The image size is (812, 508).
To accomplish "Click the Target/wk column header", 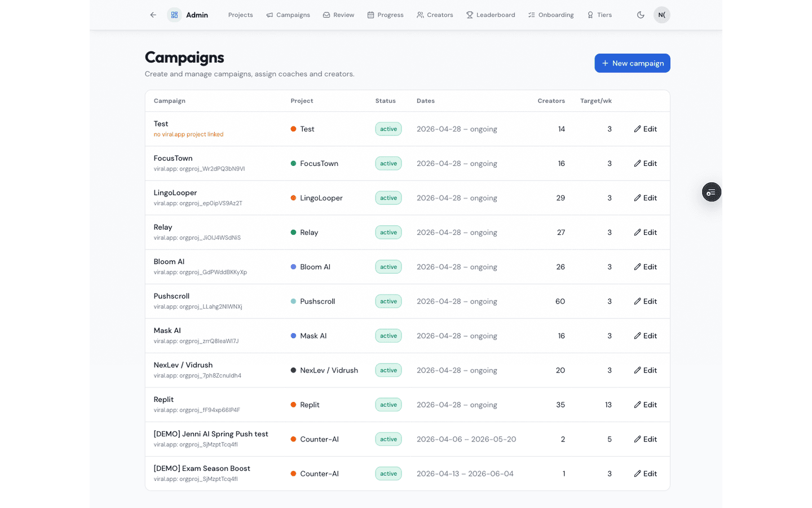I will click(596, 101).
